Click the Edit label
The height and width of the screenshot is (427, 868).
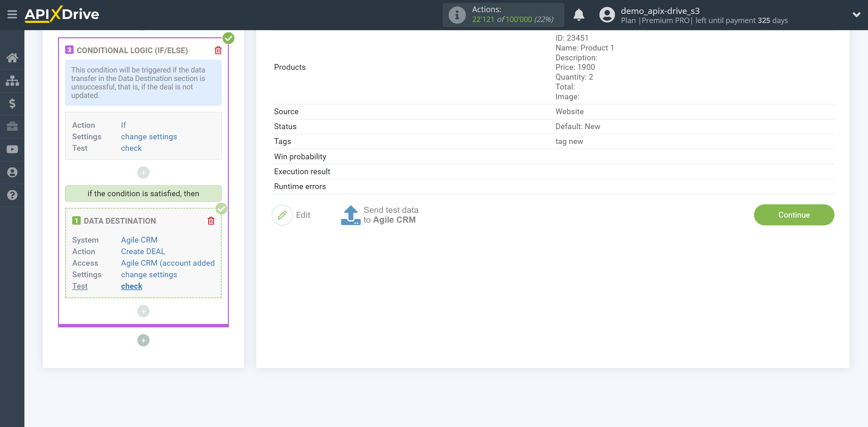point(303,215)
